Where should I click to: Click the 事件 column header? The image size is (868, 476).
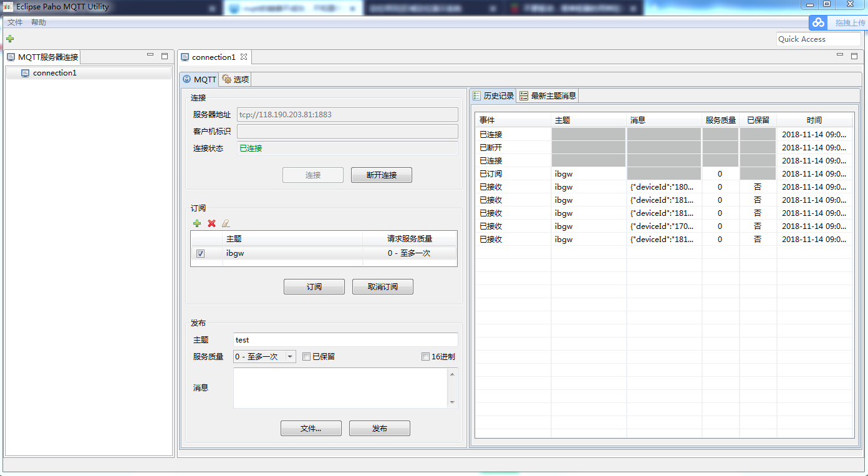pos(513,120)
